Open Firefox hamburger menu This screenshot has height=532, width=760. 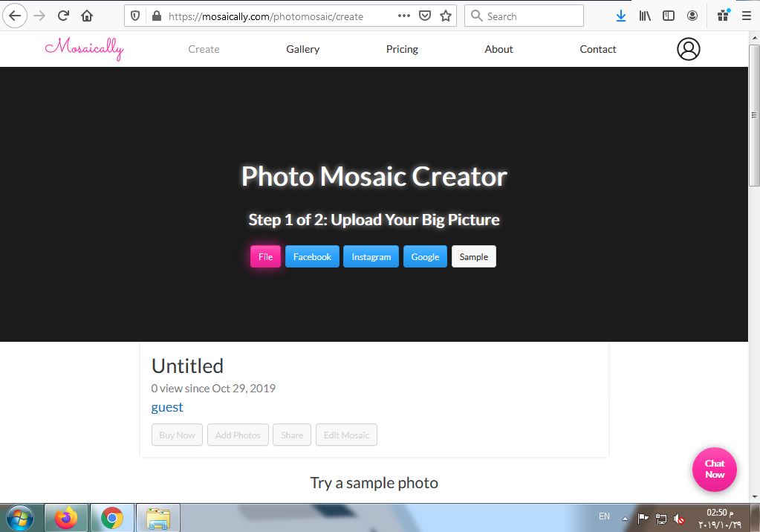pyautogui.click(x=746, y=16)
